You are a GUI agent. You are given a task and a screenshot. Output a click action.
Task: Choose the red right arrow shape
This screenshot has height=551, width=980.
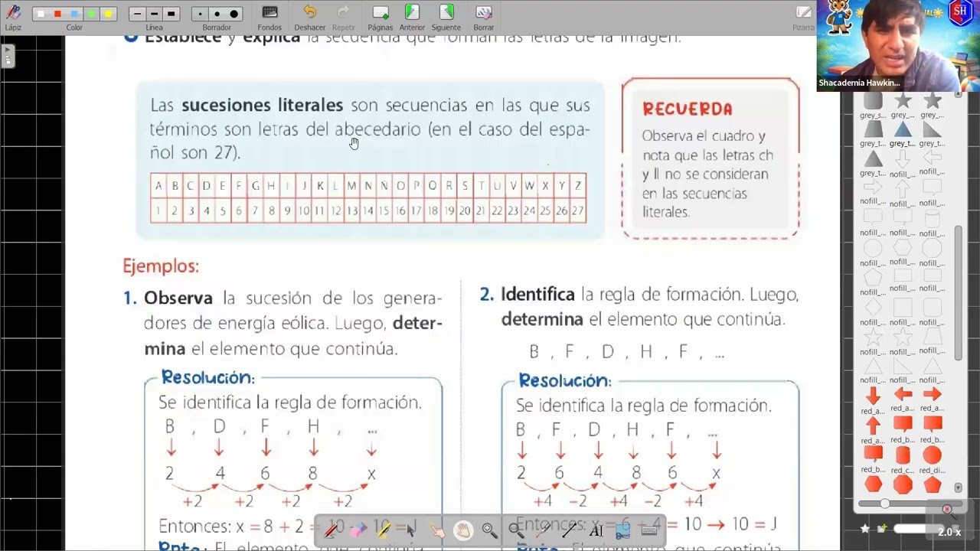click(932, 395)
